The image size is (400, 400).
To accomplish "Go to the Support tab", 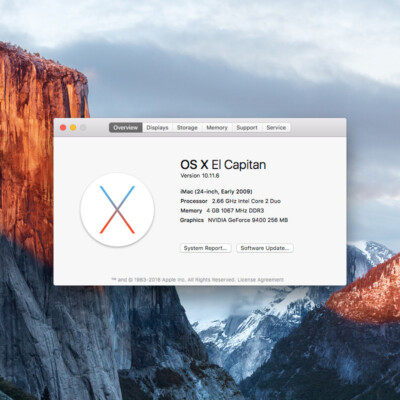I will click(x=247, y=128).
